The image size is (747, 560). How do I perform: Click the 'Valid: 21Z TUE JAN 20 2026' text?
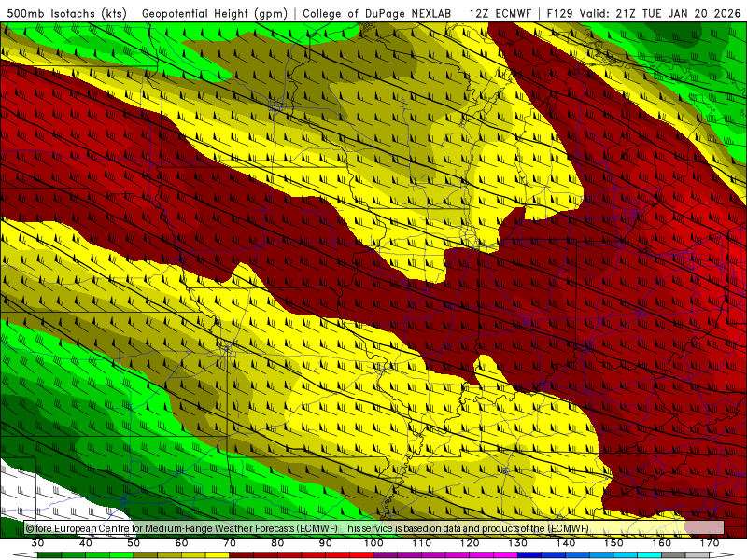660,13
